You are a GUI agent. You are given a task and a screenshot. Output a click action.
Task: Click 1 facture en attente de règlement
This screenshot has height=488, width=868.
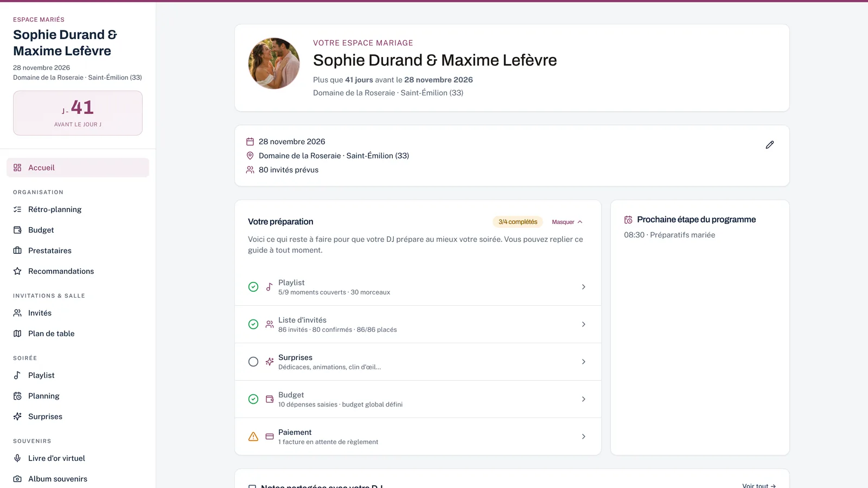click(328, 442)
